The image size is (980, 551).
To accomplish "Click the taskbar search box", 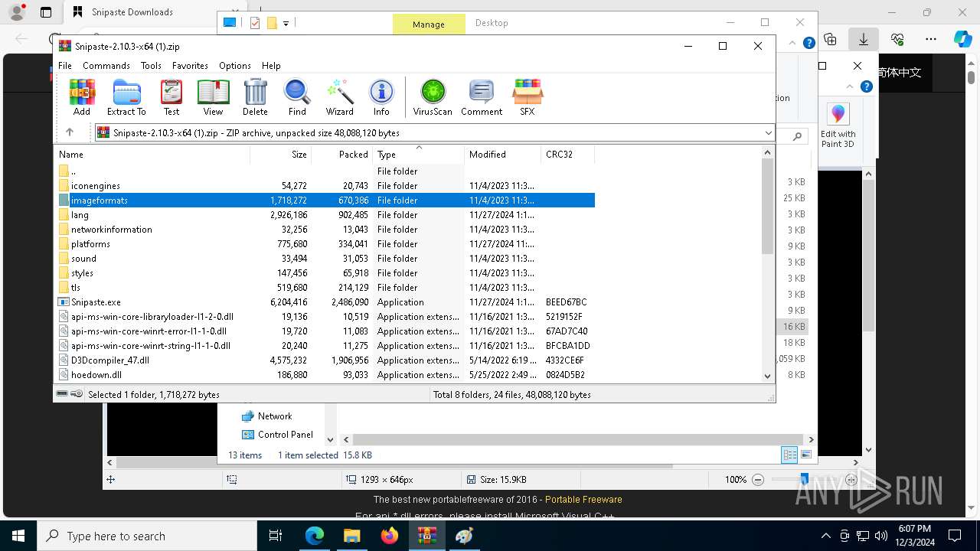I will point(147,536).
